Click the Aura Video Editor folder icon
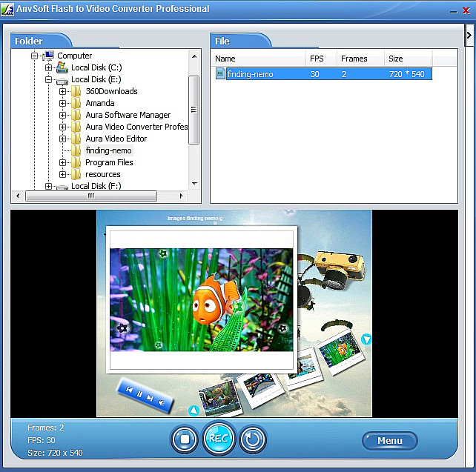 coord(76,139)
